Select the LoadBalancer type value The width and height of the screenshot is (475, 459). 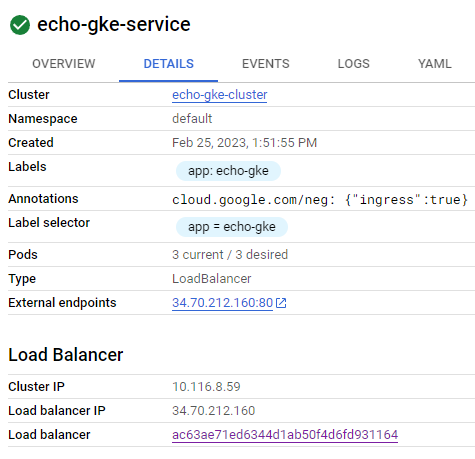[x=212, y=279]
